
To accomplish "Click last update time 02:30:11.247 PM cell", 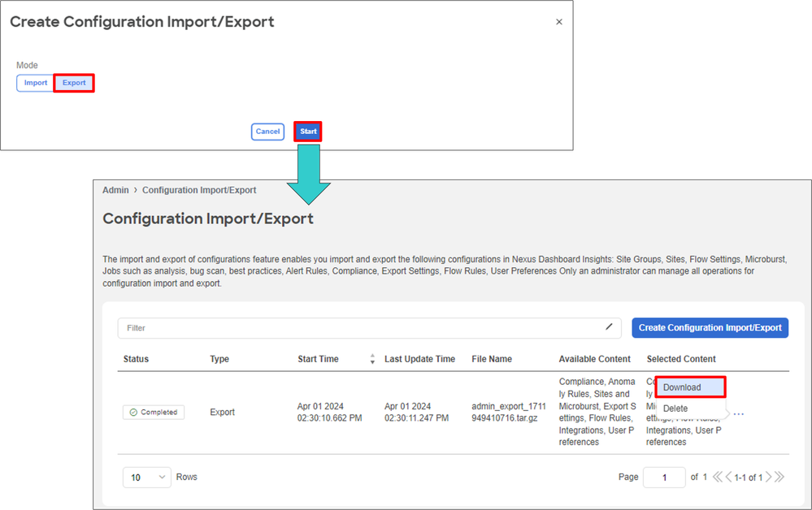I will [416, 413].
